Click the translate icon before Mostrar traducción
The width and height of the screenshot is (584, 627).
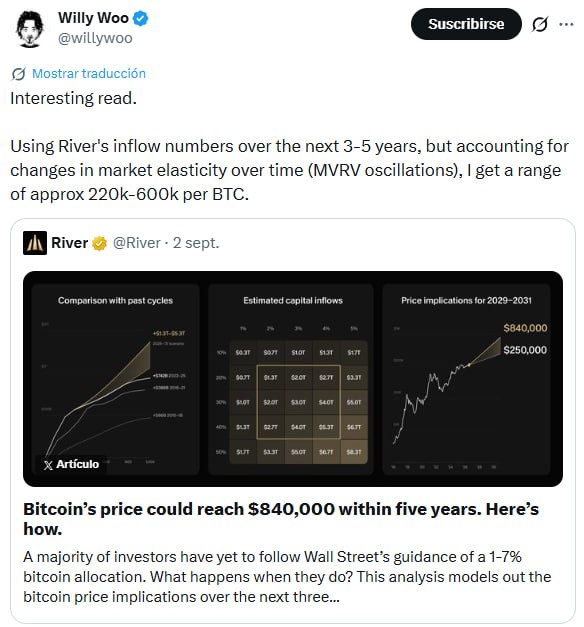coord(18,74)
